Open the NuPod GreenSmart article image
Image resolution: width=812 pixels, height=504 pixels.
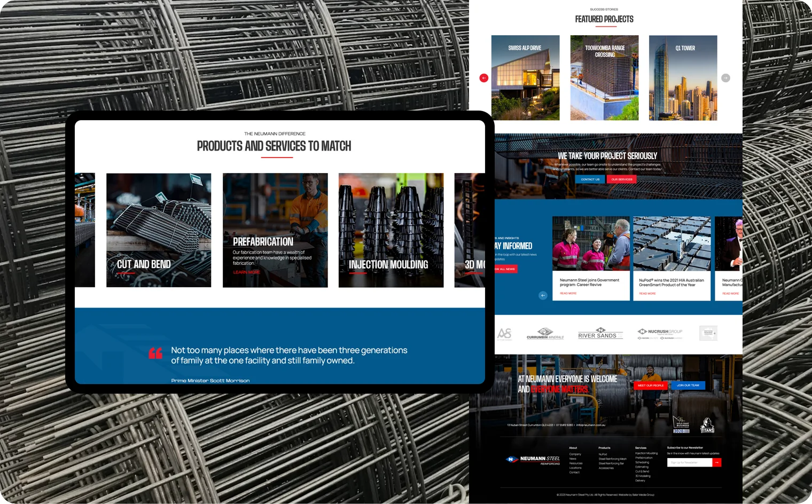point(672,243)
